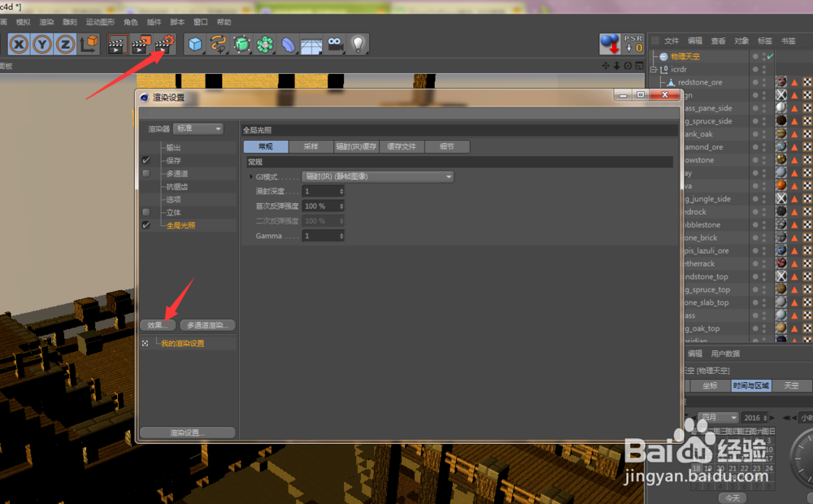Screen dimensions: 813x504
Task: Switch to the 坐标 attribute tab
Action: (710, 385)
